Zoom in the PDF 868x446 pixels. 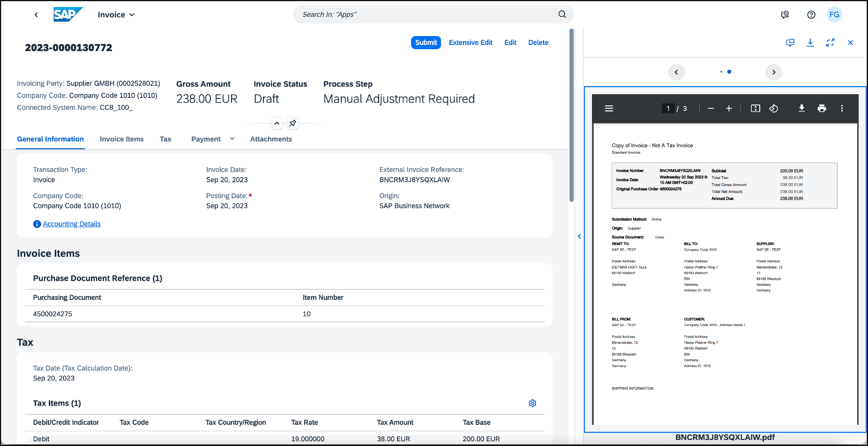(729, 108)
